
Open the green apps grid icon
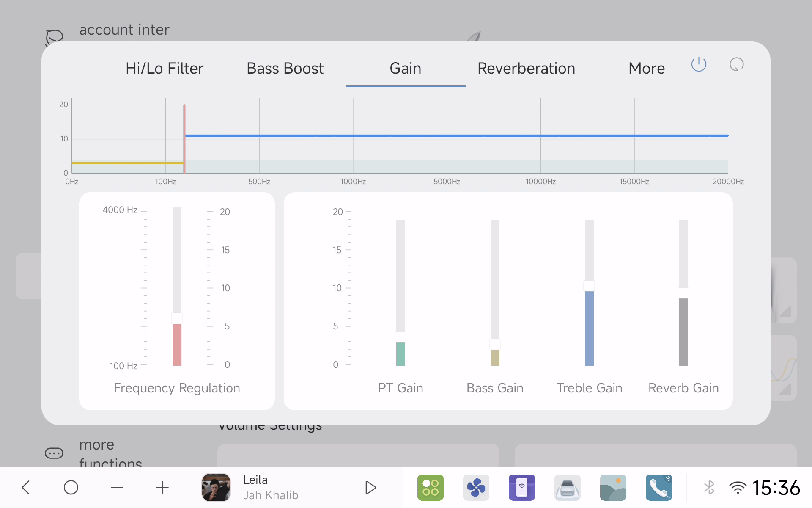tap(430, 488)
